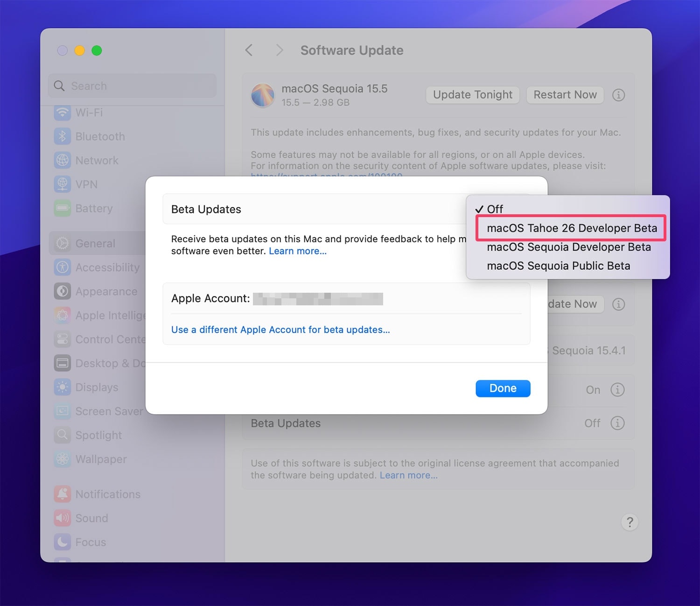Open Learn more link in beta dialog
This screenshot has width=700, height=606.
pos(298,251)
